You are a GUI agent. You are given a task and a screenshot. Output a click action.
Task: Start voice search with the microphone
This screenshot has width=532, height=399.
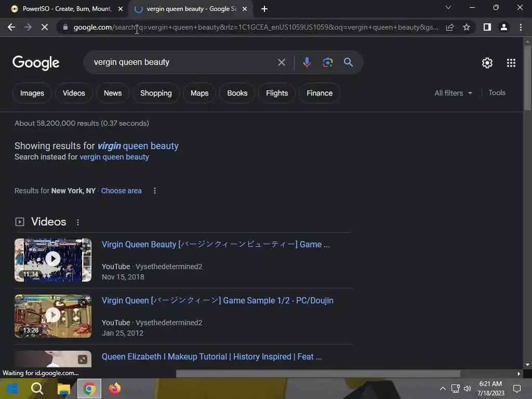click(307, 62)
